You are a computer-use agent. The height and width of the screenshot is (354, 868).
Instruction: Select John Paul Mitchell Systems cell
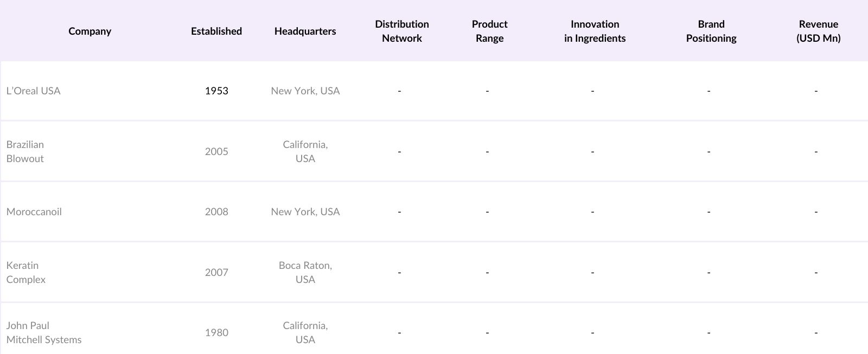(x=44, y=333)
